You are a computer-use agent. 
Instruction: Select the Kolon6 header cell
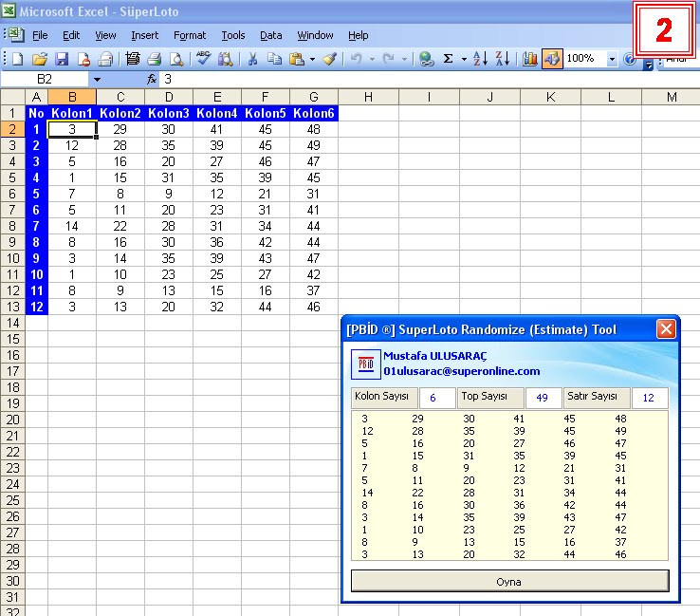click(314, 113)
